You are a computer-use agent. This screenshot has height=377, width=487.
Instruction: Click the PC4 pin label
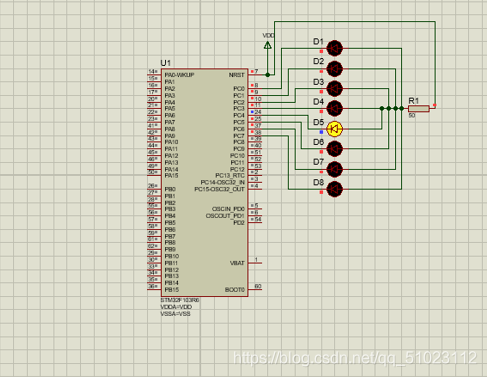coord(239,115)
